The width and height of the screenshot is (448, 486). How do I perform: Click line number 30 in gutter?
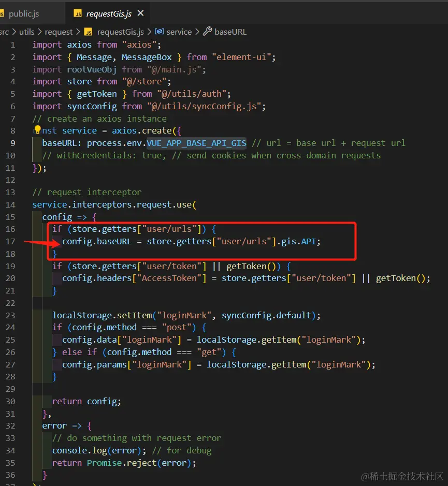coord(10,402)
